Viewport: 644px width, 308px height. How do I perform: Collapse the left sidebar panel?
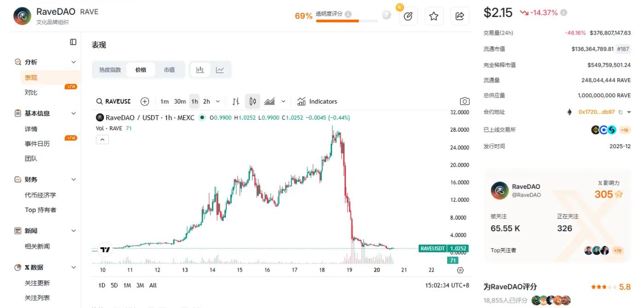coord(73,42)
